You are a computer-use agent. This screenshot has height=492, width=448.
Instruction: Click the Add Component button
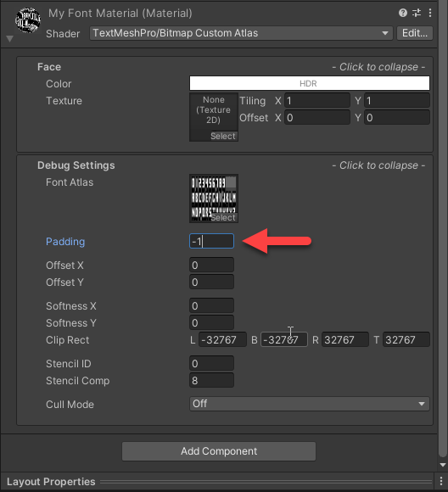pyautogui.click(x=219, y=451)
